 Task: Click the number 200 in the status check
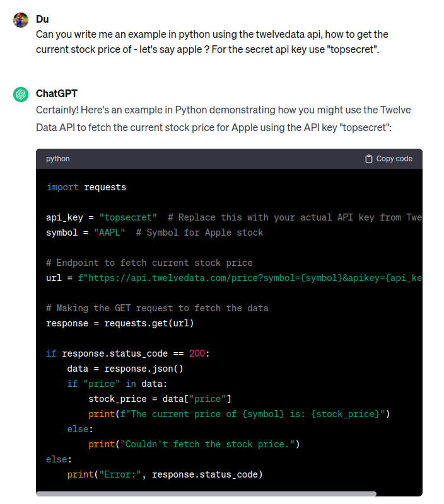197,353
